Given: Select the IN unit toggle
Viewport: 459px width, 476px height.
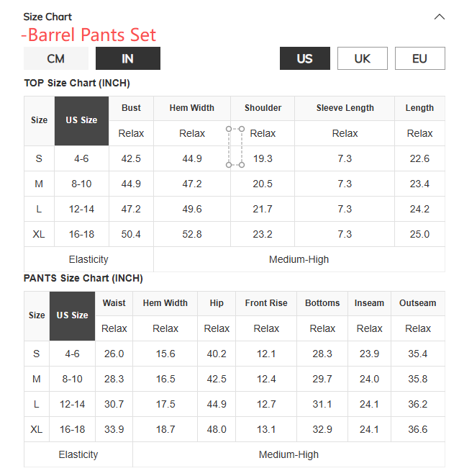Looking at the screenshot, I should [127, 58].
